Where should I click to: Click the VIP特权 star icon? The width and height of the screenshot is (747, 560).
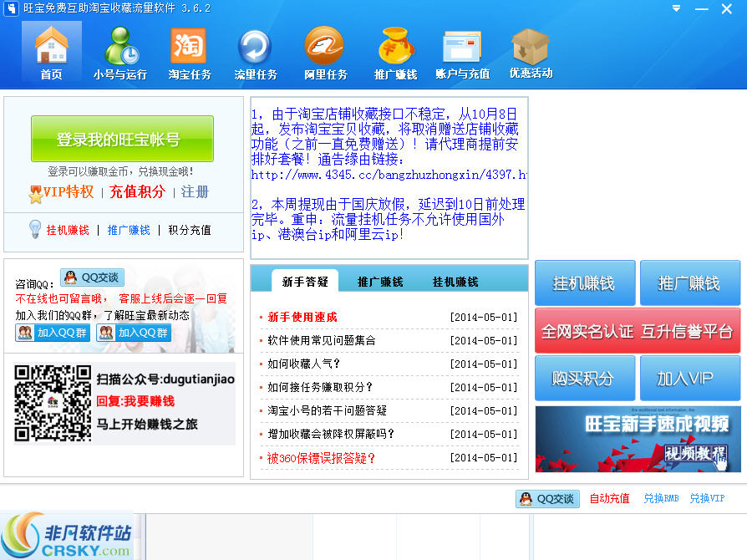pos(35,195)
